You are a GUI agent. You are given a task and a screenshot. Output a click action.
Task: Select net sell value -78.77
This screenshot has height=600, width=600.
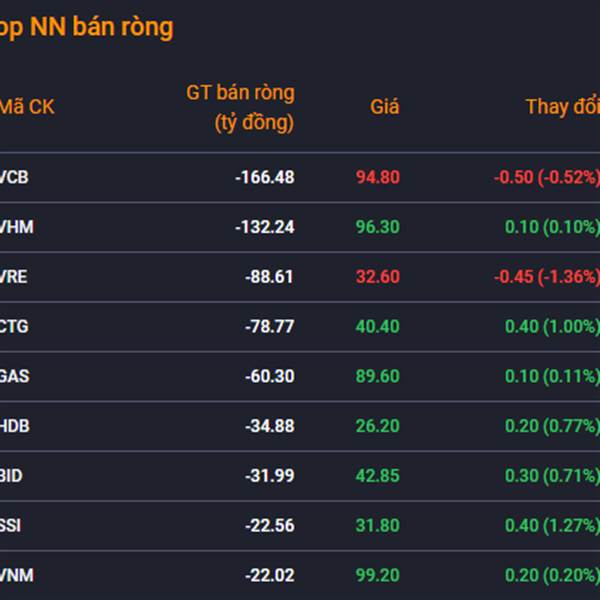click(x=270, y=326)
